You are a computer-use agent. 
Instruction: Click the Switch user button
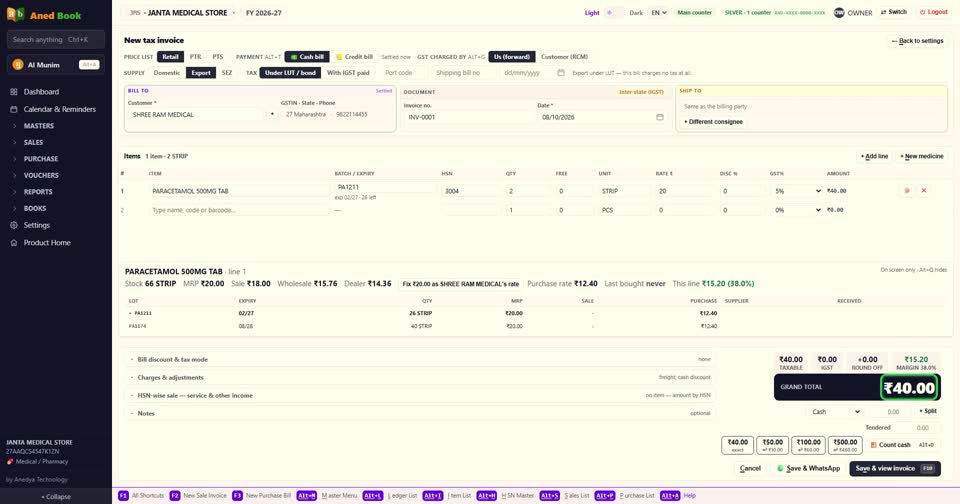[894, 12]
